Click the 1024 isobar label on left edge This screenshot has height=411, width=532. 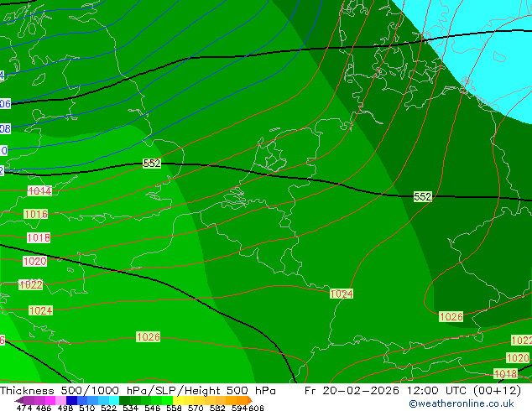point(41,310)
